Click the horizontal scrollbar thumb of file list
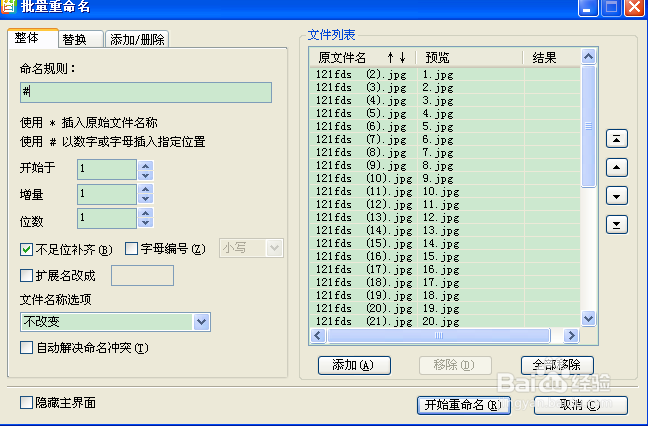The height and width of the screenshot is (426, 648). coord(439,336)
